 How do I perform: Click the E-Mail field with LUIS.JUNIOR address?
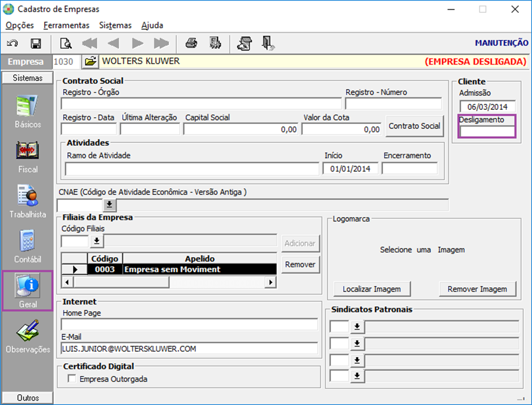pyautogui.click(x=189, y=349)
